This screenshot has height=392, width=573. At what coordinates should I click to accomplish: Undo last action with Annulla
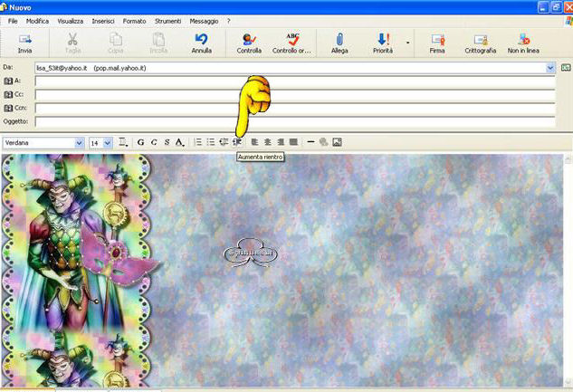(x=201, y=43)
